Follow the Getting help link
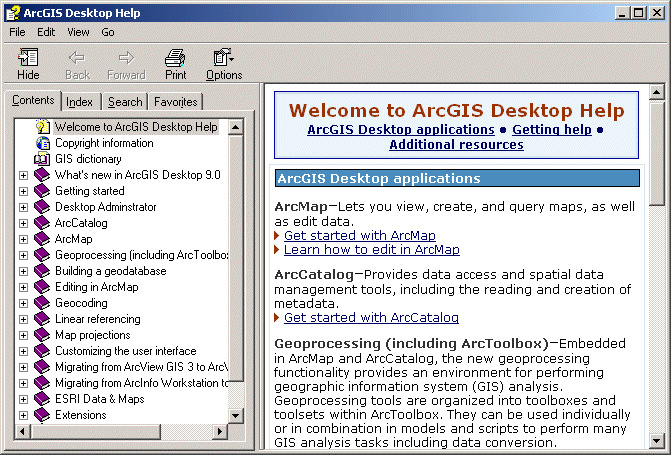Screen dimensions: 671x455 point(552,130)
